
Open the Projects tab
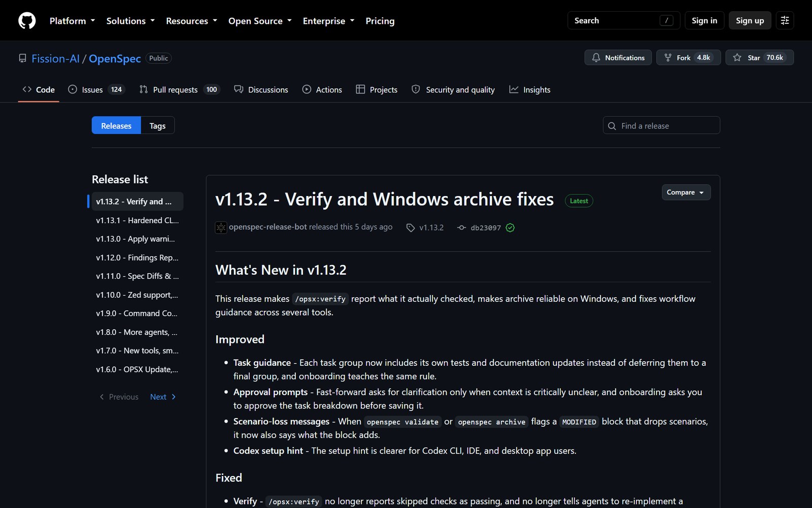[x=377, y=89]
